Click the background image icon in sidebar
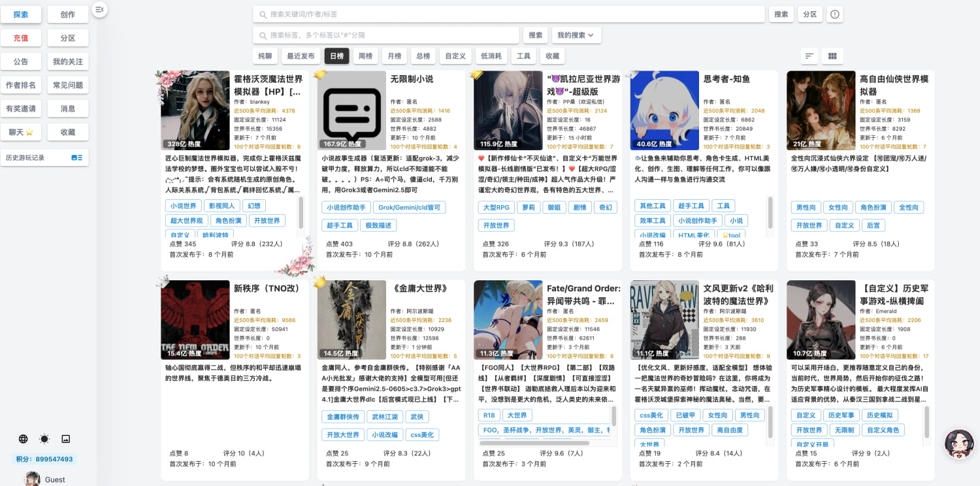Image resolution: width=980 pixels, height=486 pixels. (x=65, y=439)
